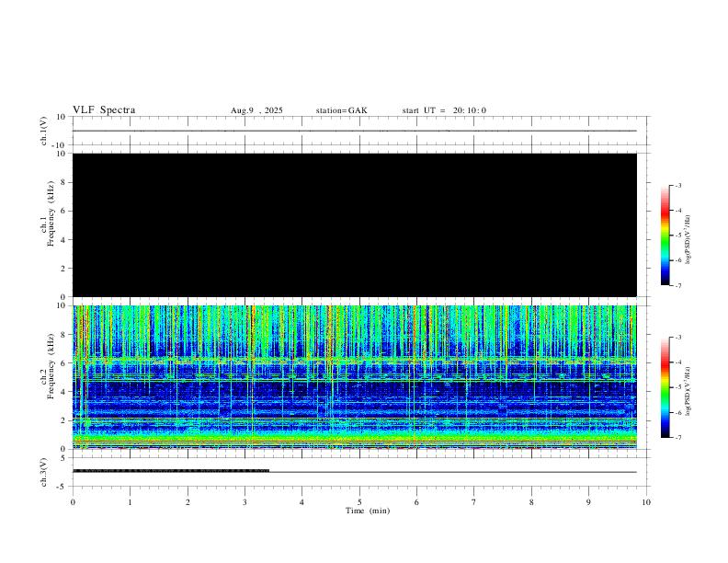Click the 10 minute tick label on time axis

pyautogui.click(x=646, y=501)
